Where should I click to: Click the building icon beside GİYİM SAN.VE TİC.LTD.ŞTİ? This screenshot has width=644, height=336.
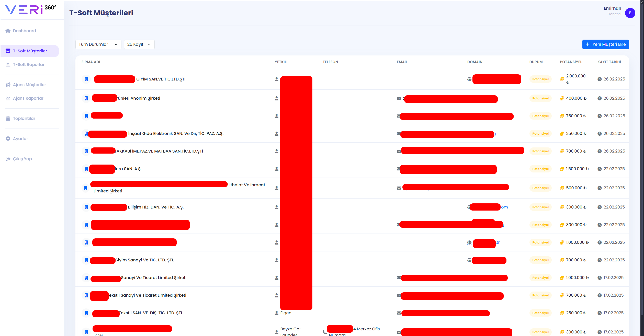pyautogui.click(x=86, y=79)
